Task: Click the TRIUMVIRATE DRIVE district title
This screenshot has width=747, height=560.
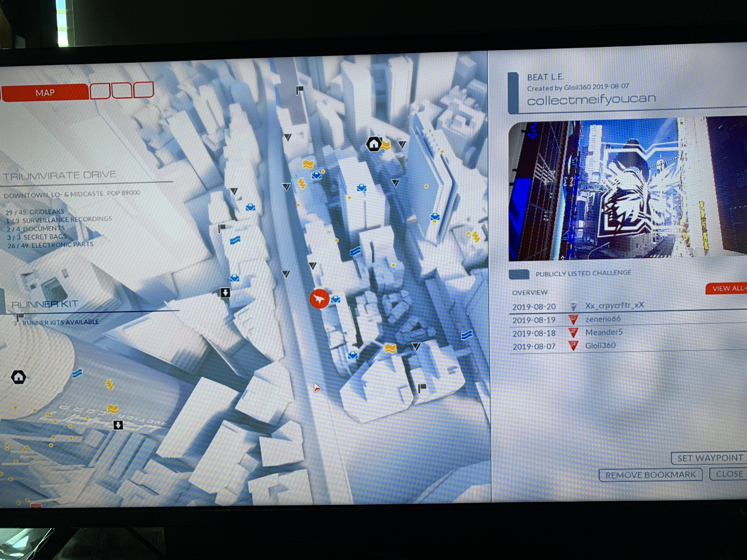Action: click(59, 175)
